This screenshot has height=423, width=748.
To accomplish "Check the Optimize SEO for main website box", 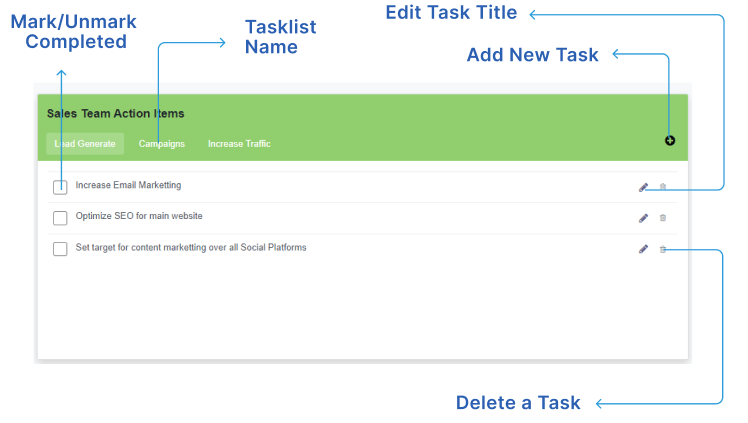I will point(60,218).
